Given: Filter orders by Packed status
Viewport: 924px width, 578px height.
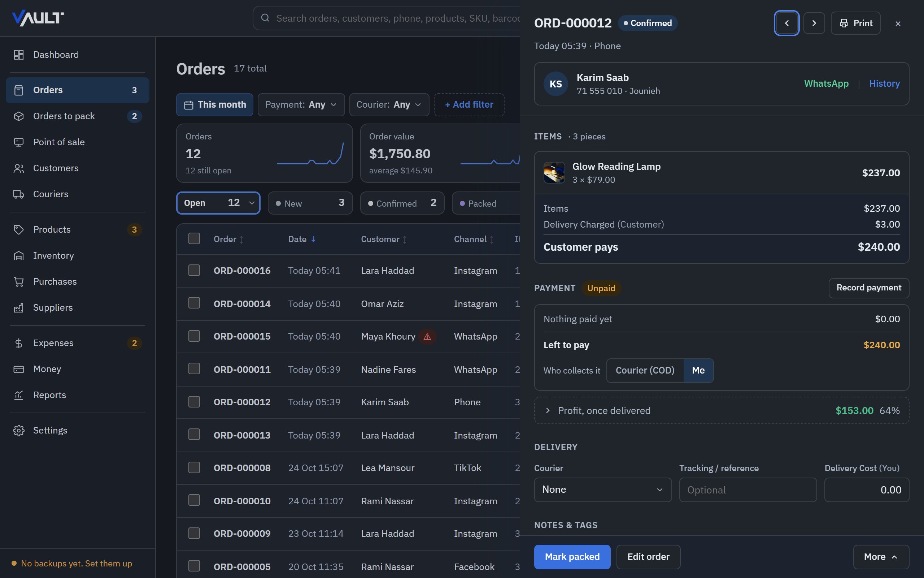Looking at the screenshot, I should 486,203.
